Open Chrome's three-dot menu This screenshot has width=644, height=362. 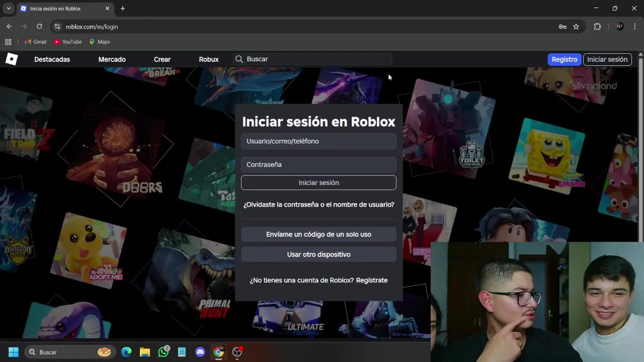point(634,27)
